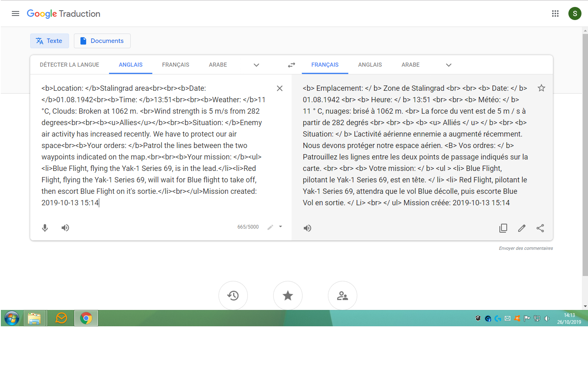Image resolution: width=588 pixels, height=368 pixels.
Task: Click Envoyer des commentaires link
Action: point(526,248)
